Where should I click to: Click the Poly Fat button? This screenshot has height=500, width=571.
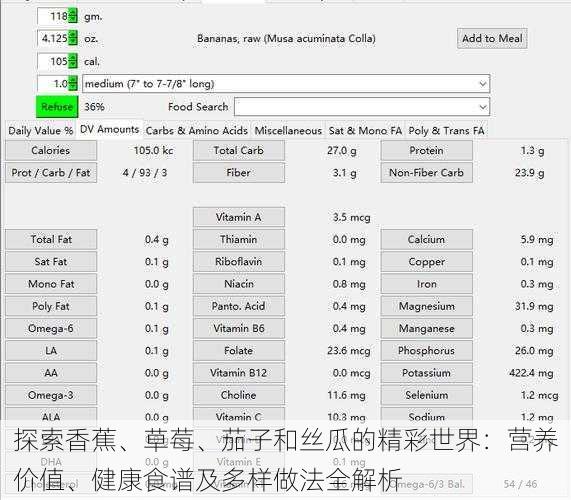pyautogui.click(x=51, y=306)
